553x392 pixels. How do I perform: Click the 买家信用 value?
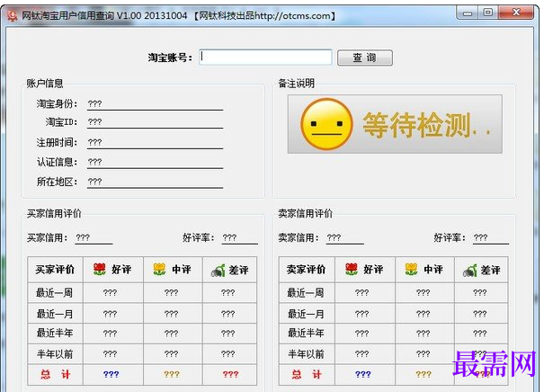click(x=94, y=238)
